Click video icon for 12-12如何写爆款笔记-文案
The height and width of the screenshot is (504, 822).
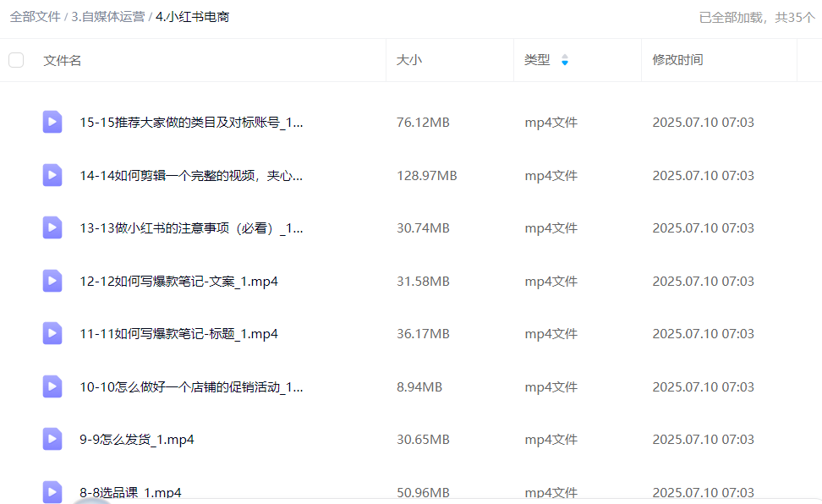click(52, 281)
